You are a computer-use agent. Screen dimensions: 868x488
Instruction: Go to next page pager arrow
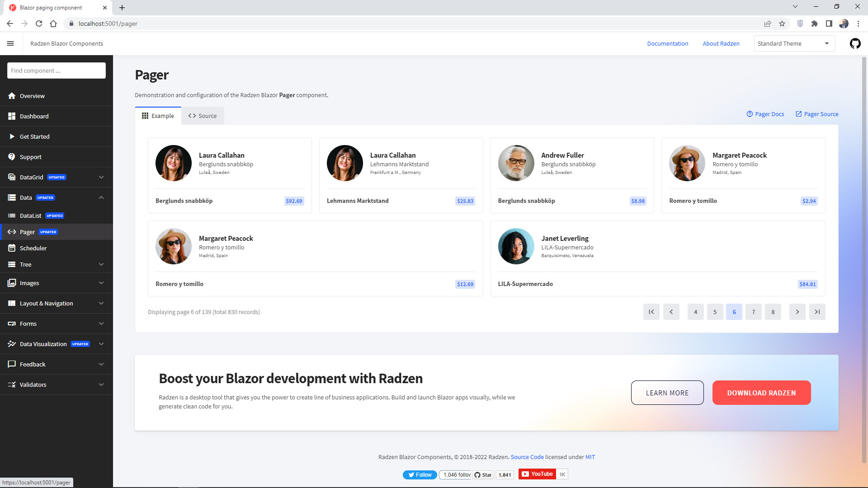(797, 312)
